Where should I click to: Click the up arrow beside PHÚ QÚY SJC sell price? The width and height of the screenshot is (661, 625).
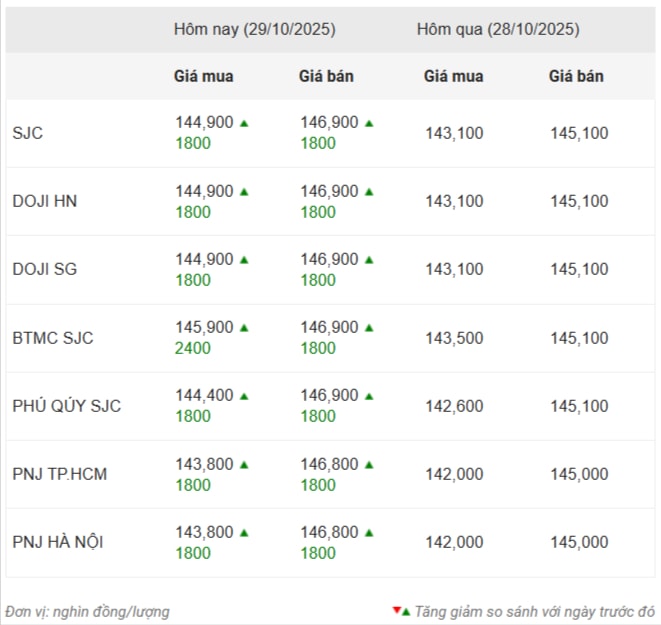pos(369,396)
